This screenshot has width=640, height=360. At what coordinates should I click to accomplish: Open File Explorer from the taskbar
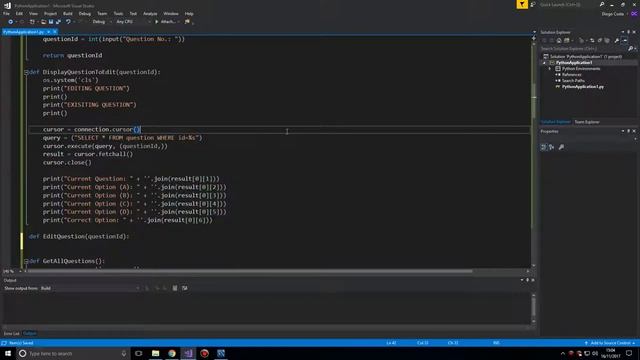(x=156, y=353)
